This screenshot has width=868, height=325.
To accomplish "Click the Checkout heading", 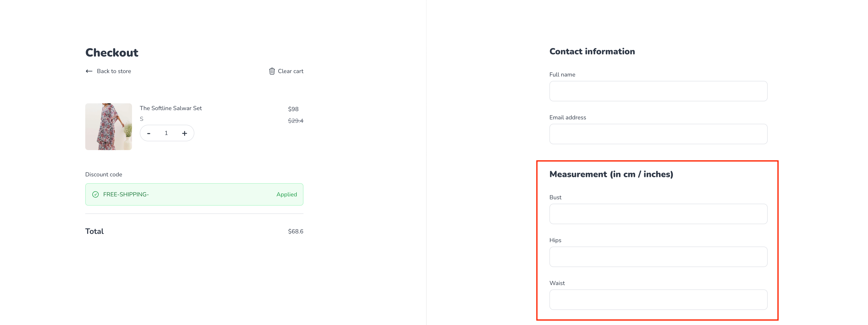I will tap(112, 53).
